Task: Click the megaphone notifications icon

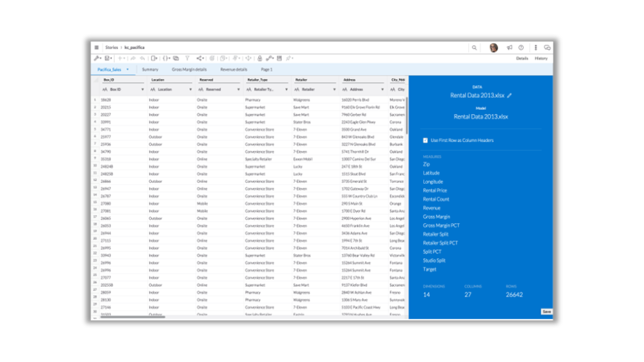Action: coord(509,48)
